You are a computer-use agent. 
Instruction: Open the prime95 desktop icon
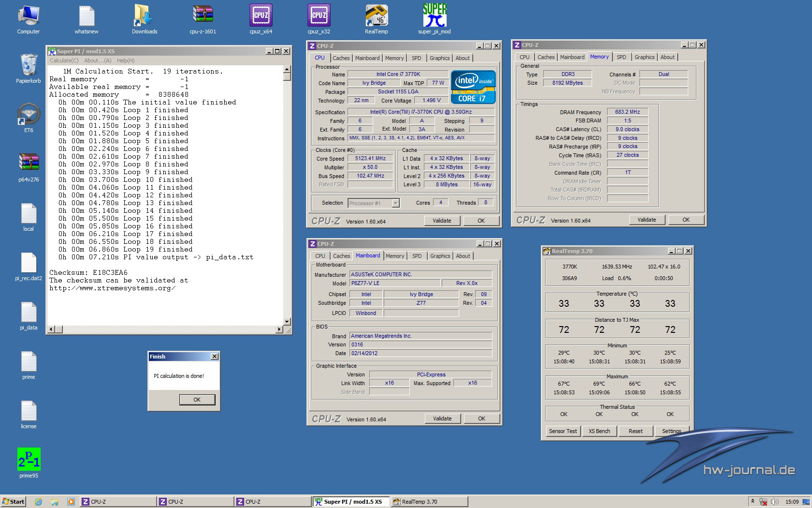(29, 460)
